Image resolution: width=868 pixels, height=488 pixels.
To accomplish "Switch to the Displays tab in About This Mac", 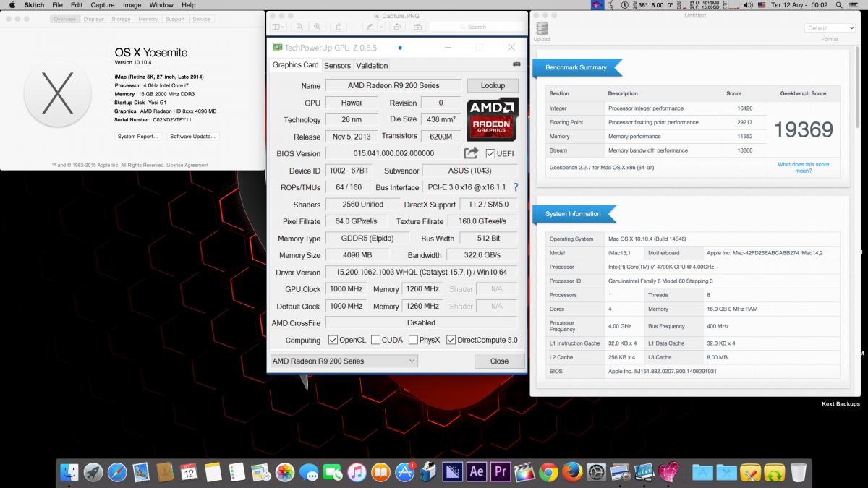I will click(94, 20).
